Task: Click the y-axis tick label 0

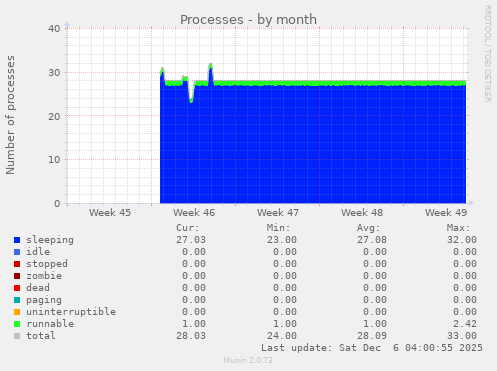Action: [x=57, y=203]
